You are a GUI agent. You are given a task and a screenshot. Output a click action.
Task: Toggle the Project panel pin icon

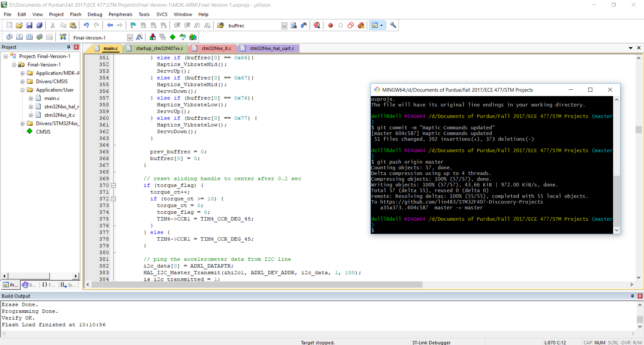[x=68, y=47]
